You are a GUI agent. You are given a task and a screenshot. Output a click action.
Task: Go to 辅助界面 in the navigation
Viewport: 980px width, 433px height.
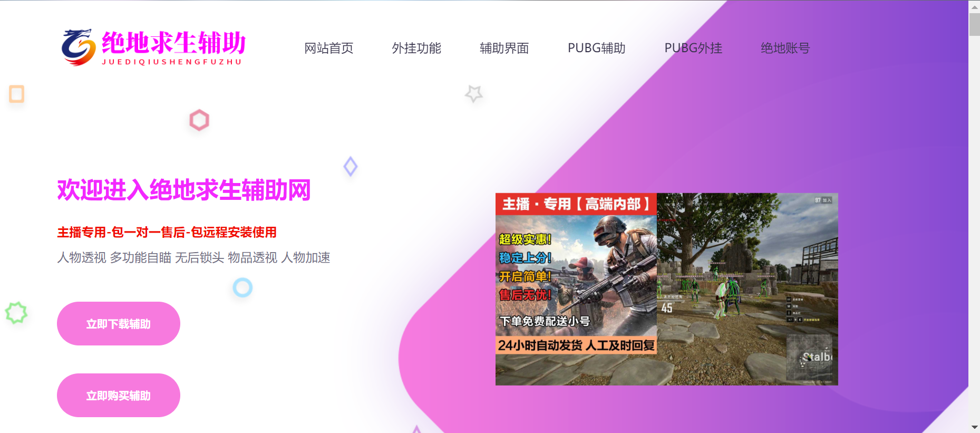point(504,48)
